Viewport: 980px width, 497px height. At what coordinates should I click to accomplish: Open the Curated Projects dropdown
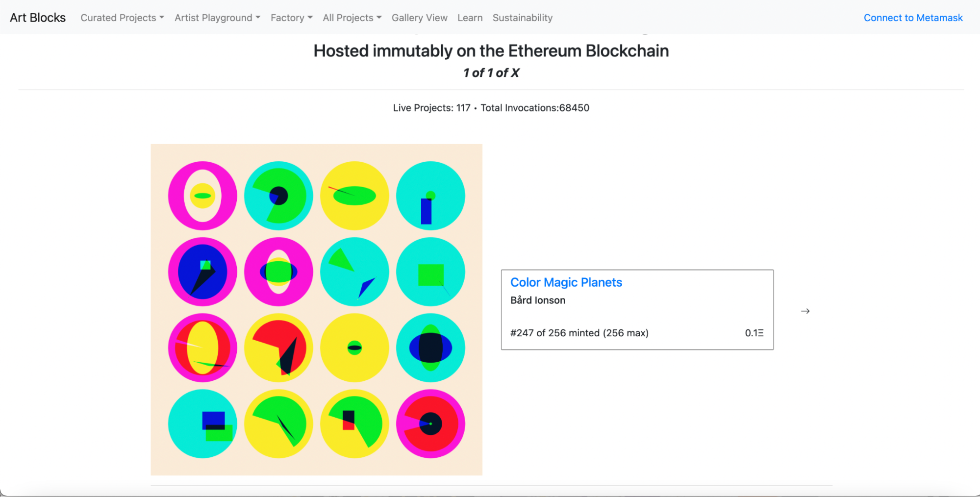(122, 18)
